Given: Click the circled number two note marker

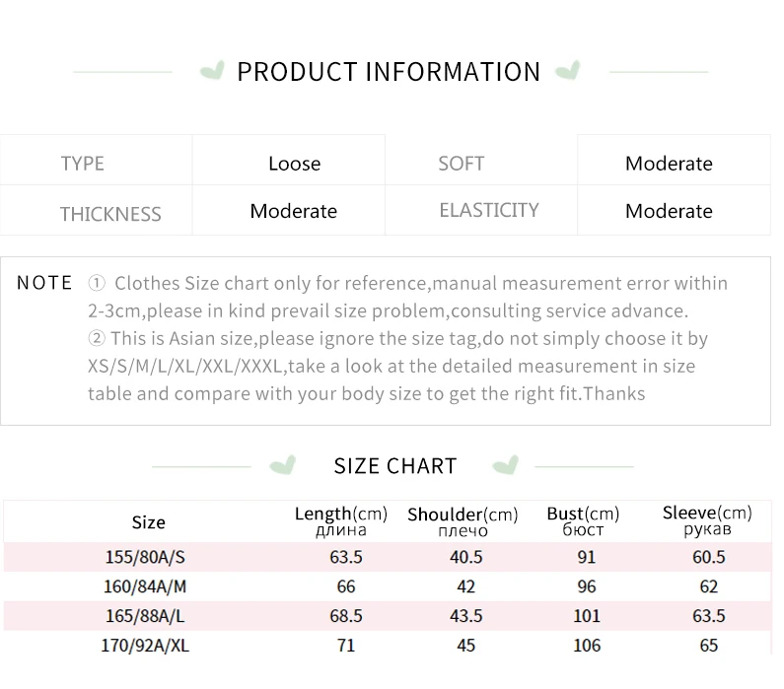Looking at the screenshot, I should coord(97,339).
